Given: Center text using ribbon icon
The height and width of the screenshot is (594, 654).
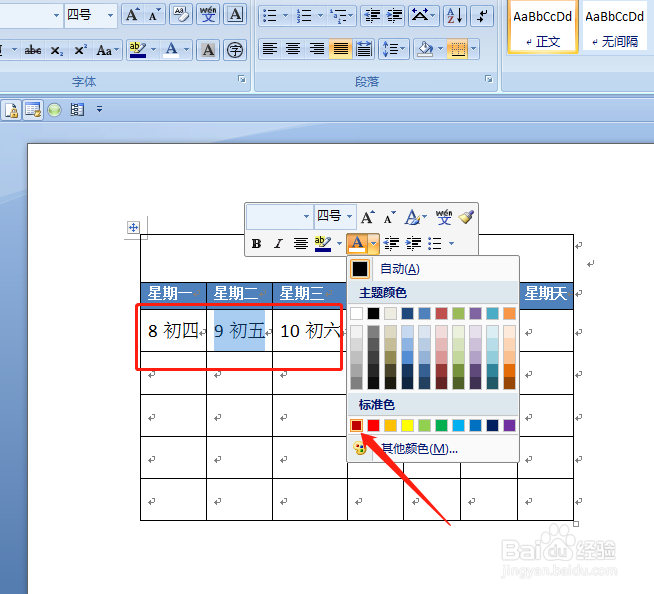Looking at the screenshot, I should click(293, 49).
